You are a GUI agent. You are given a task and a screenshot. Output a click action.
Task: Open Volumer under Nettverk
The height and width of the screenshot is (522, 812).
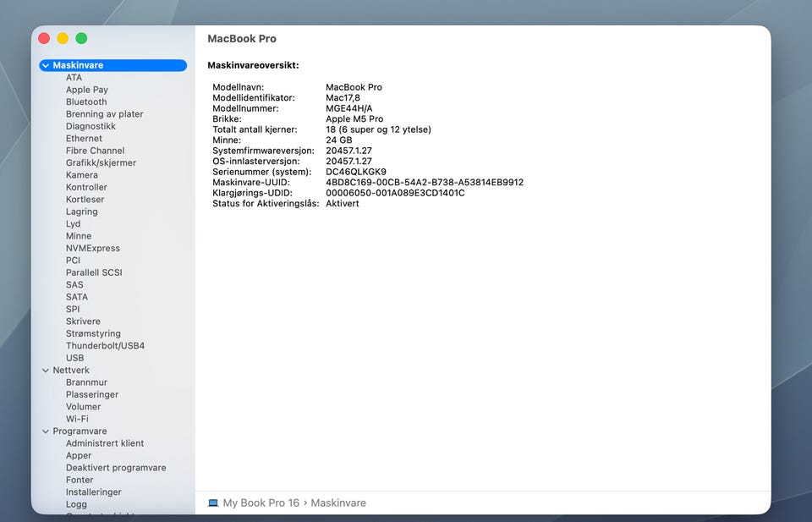(83, 407)
